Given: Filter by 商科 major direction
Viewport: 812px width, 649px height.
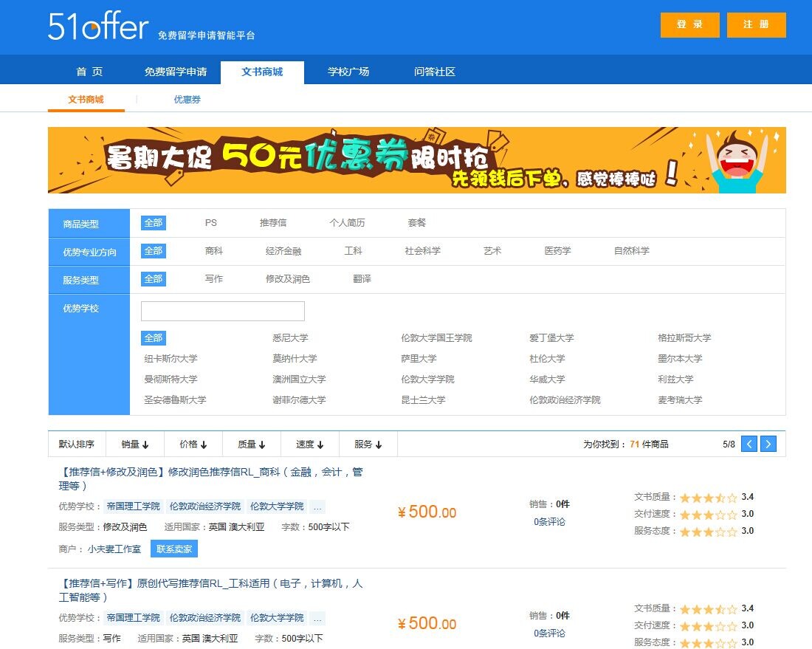Looking at the screenshot, I should coord(214,251).
